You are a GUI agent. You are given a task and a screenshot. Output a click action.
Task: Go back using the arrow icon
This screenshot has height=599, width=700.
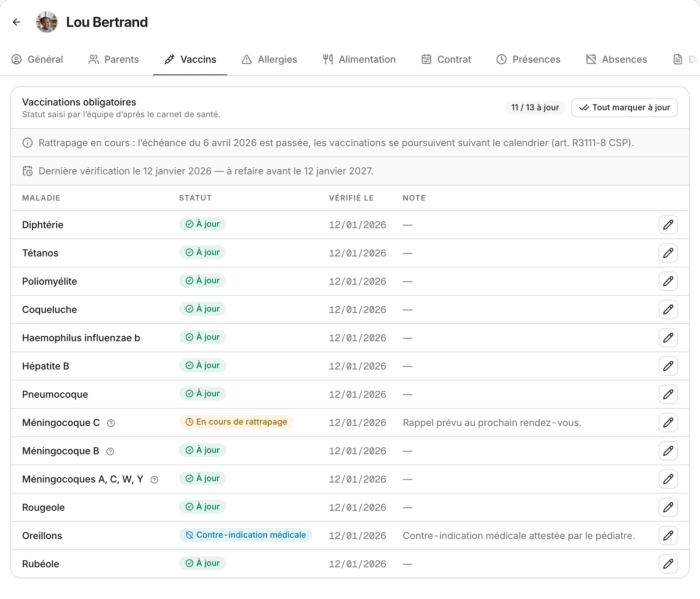[17, 22]
